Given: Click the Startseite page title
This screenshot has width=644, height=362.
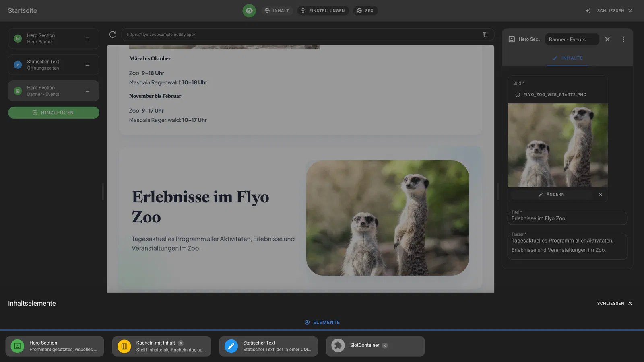Looking at the screenshot, I should [x=23, y=11].
